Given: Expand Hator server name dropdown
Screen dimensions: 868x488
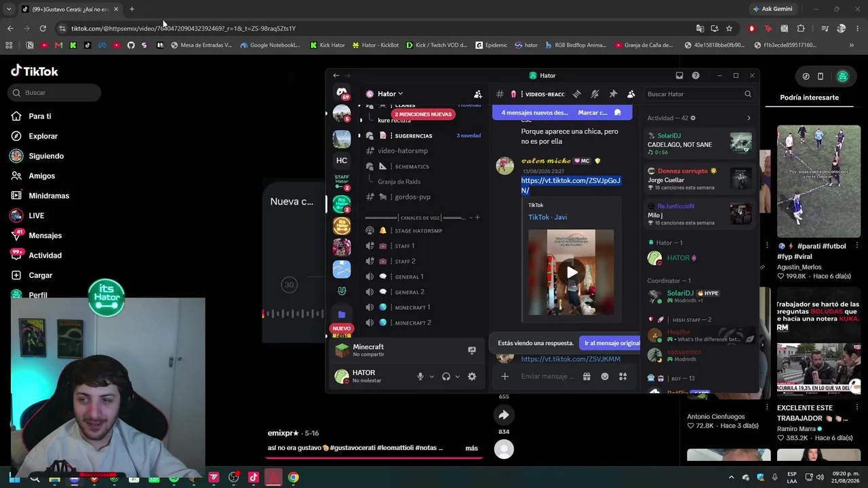Looking at the screenshot, I should [400, 94].
